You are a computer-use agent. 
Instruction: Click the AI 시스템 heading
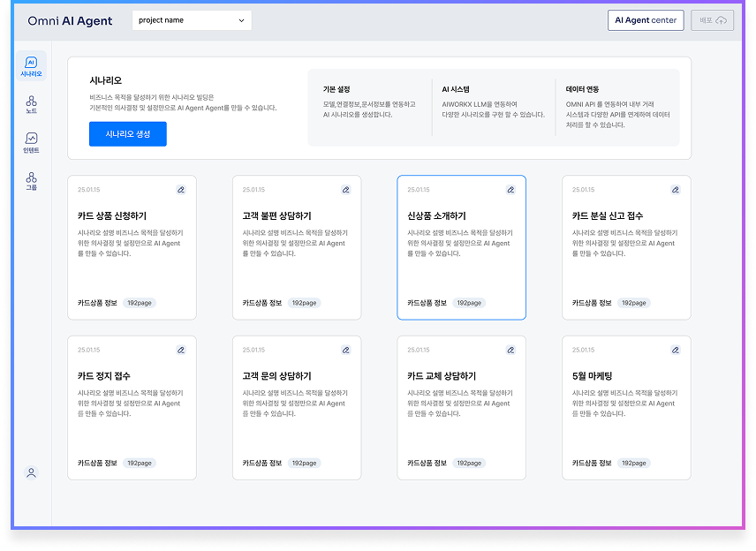pos(456,89)
